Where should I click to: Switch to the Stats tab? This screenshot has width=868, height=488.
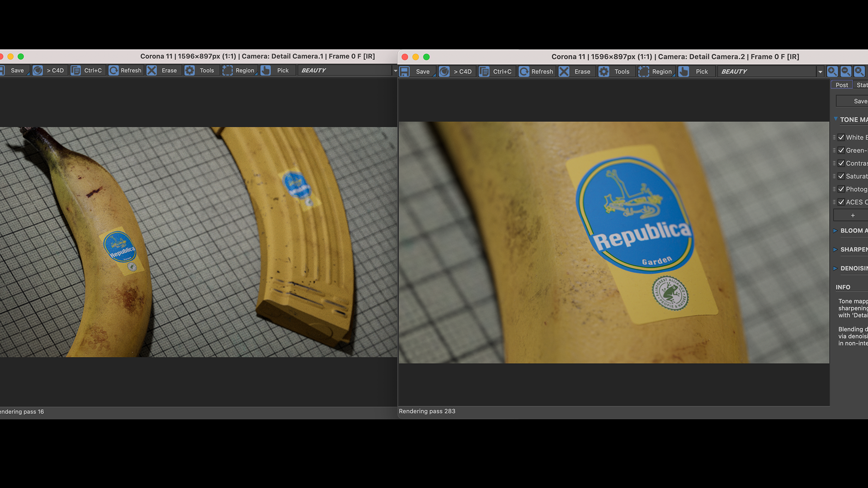tap(861, 85)
